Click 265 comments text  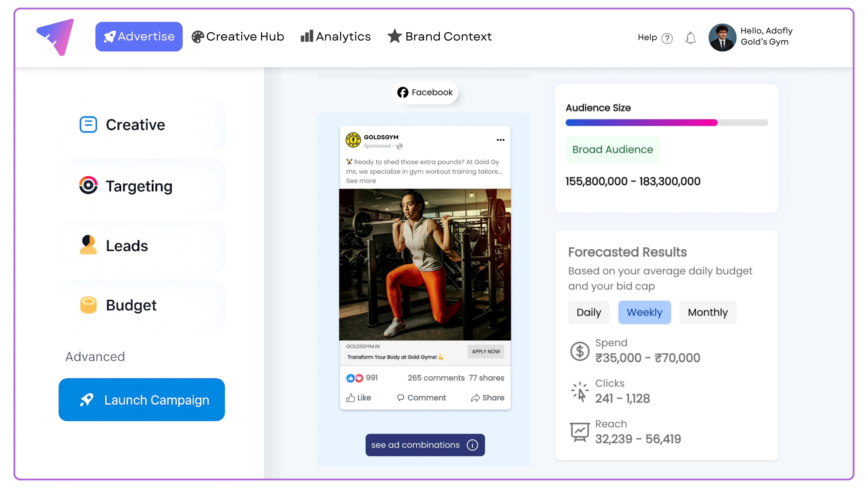point(436,378)
